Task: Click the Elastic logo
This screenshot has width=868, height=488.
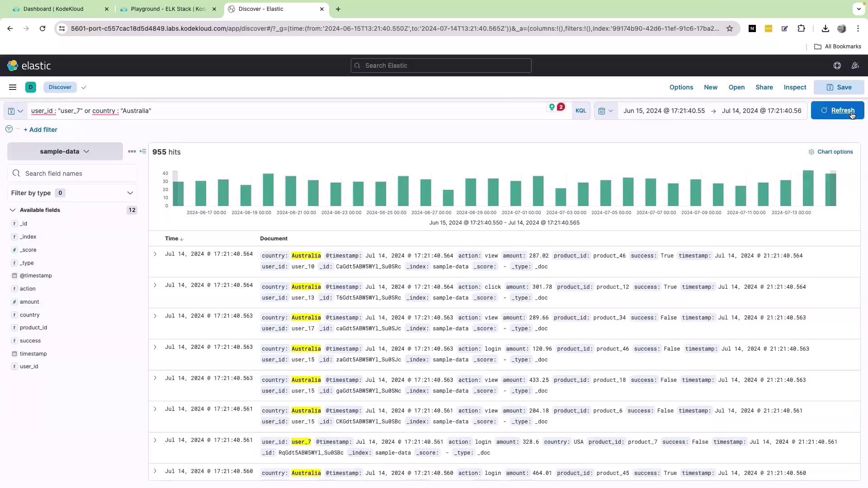Action: coord(29,66)
